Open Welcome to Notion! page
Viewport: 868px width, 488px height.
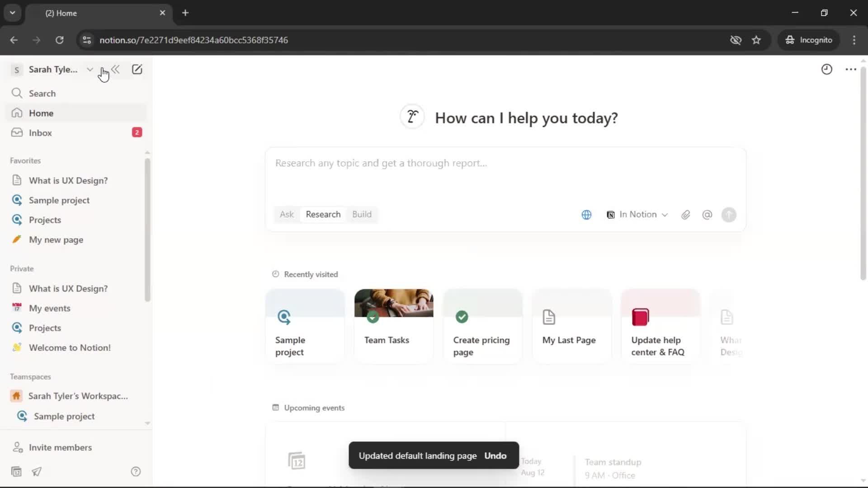click(76, 348)
